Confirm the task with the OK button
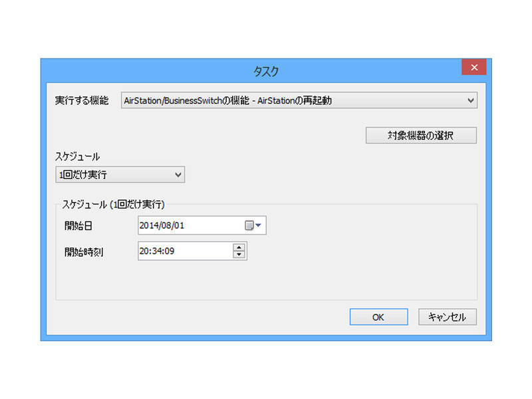The height and width of the screenshot is (399, 532). pos(378,317)
